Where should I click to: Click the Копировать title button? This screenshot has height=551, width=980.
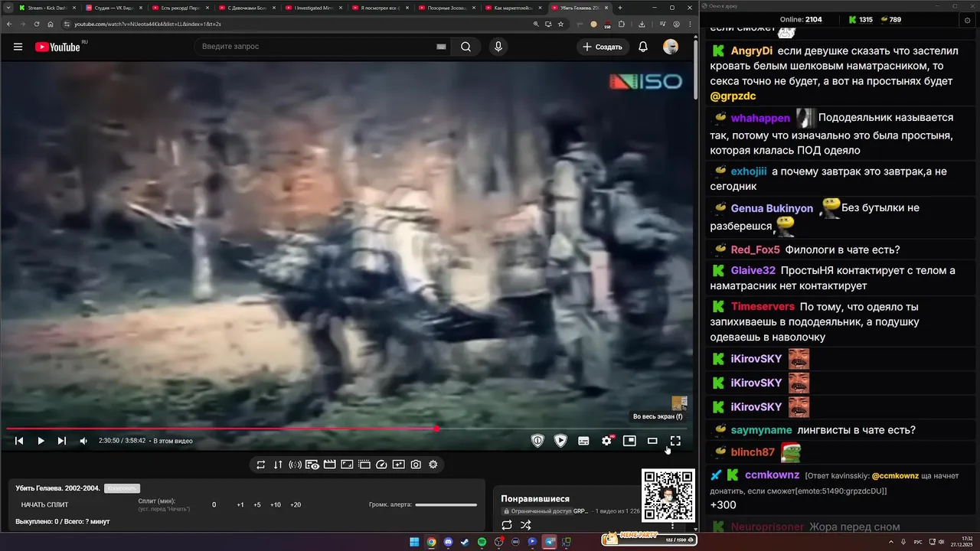(122, 488)
